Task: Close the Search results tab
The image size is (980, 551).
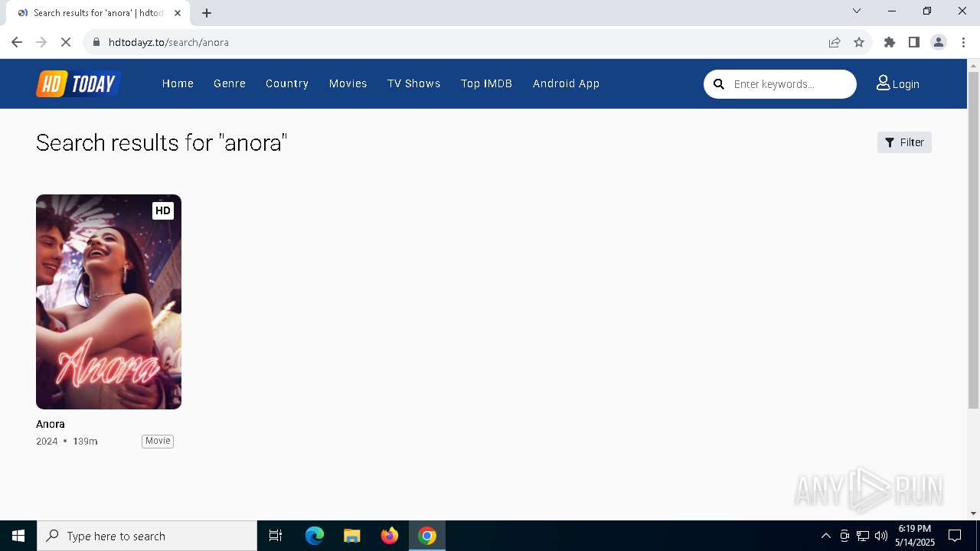Action: 178,13
